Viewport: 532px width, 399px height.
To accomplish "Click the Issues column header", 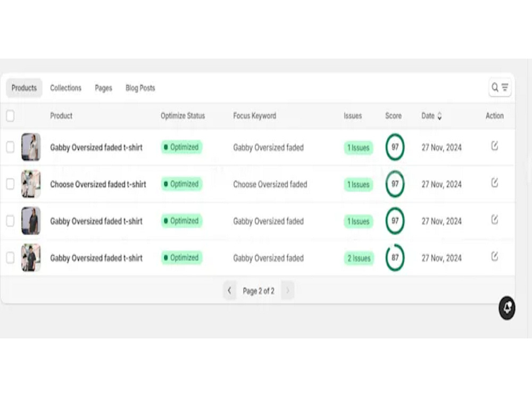I will click(353, 115).
